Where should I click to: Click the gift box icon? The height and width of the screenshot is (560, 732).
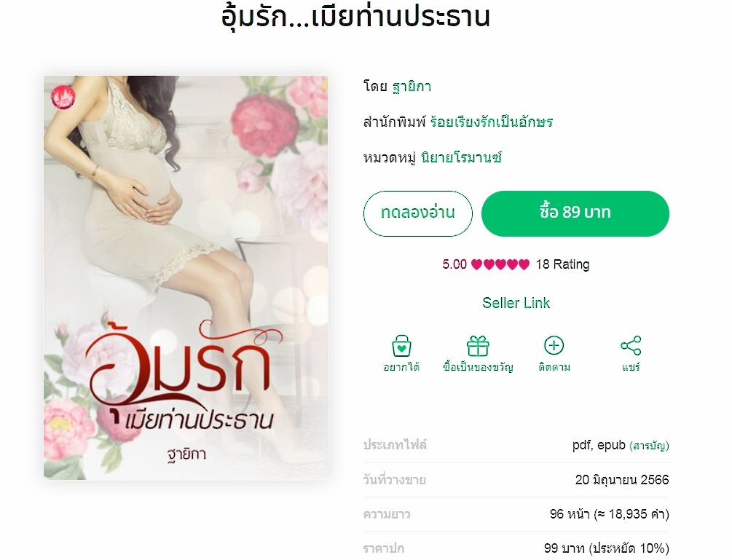[478, 346]
